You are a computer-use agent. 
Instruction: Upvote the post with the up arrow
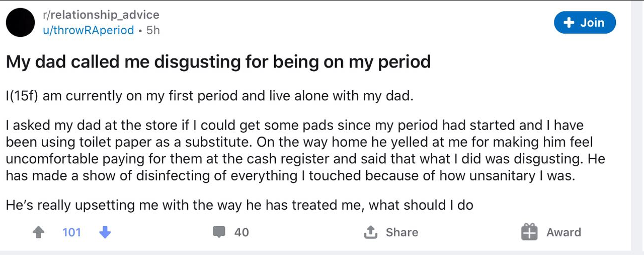coord(38,232)
